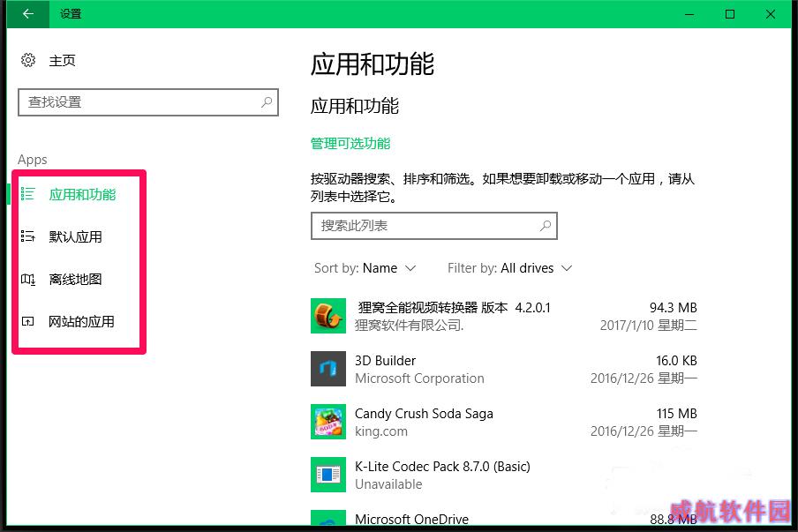Click the 2017/1/10 星期二 install date
This screenshot has height=532, width=798.
tap(648, 326)
